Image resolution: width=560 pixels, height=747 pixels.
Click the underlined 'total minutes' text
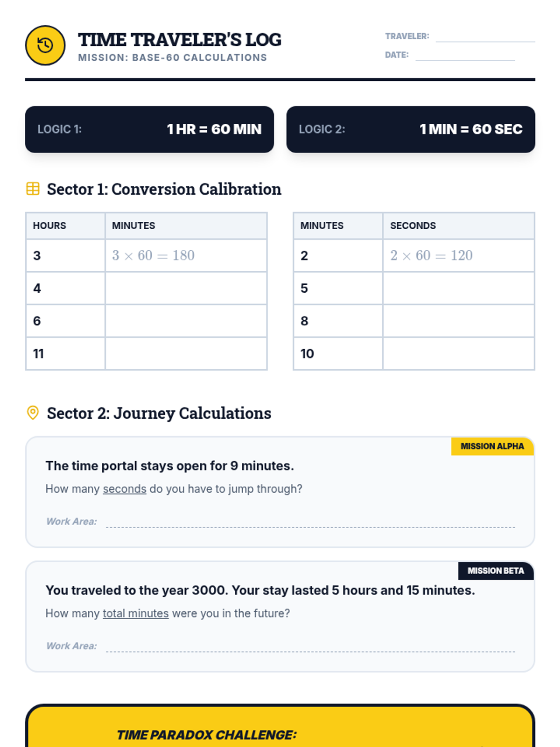135,613
